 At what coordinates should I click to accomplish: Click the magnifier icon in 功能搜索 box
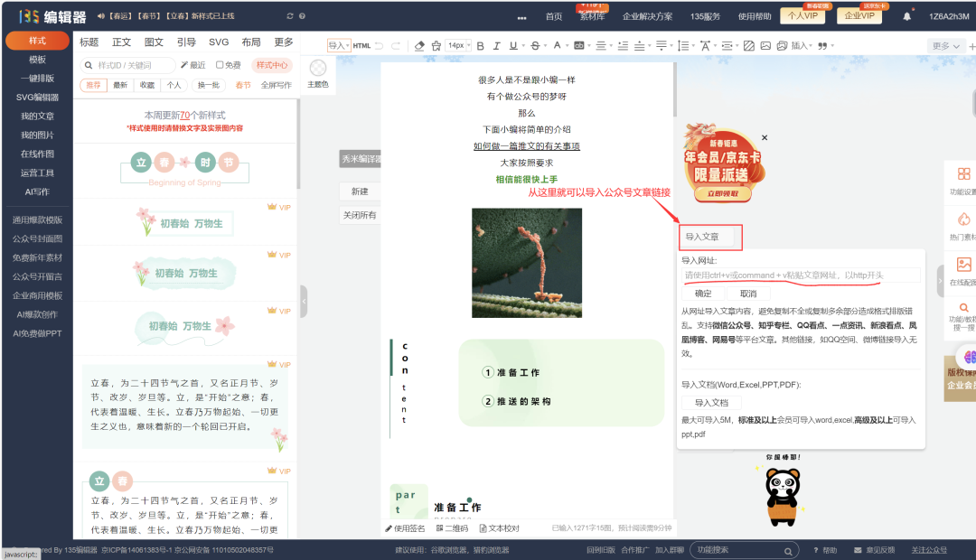pyautogui.click(x=788, y=551)
